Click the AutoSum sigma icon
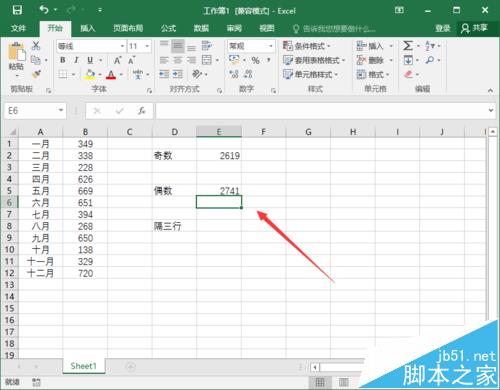Image resolution: width=500 pixels, height=390 pixels. coord(408,46)
